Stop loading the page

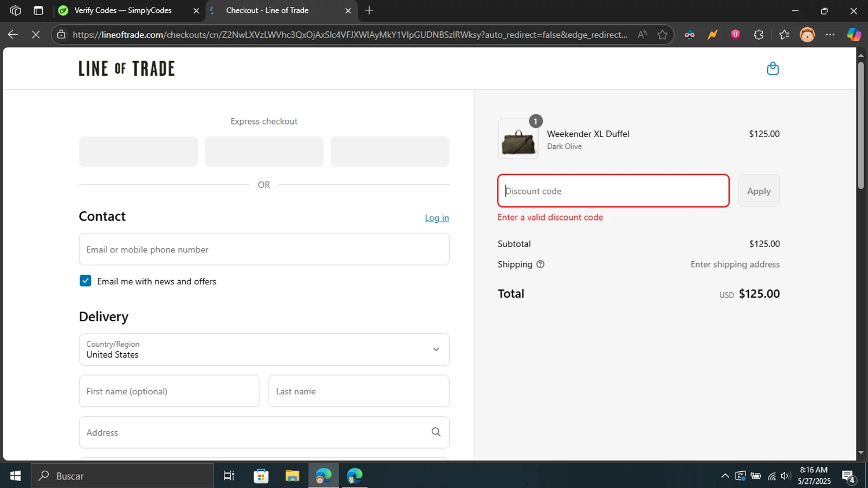pos(36,35)
